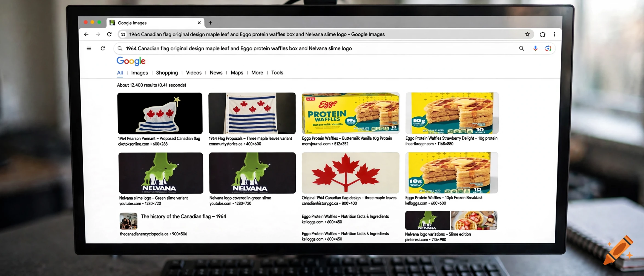This screenshot has height=276, width=644.
Task: Open the Tools filter options
Action: (277, 73)
